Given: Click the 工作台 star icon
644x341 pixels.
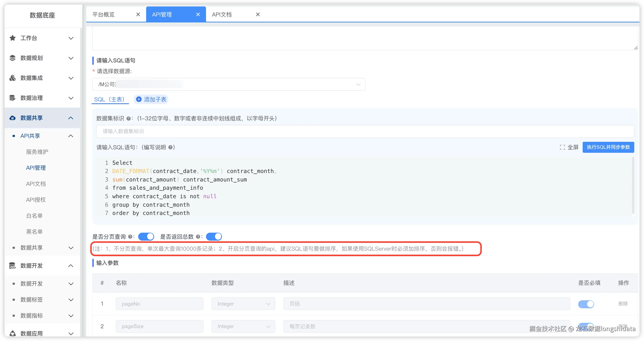Looking at the screenshot, I should click(12, 38).
